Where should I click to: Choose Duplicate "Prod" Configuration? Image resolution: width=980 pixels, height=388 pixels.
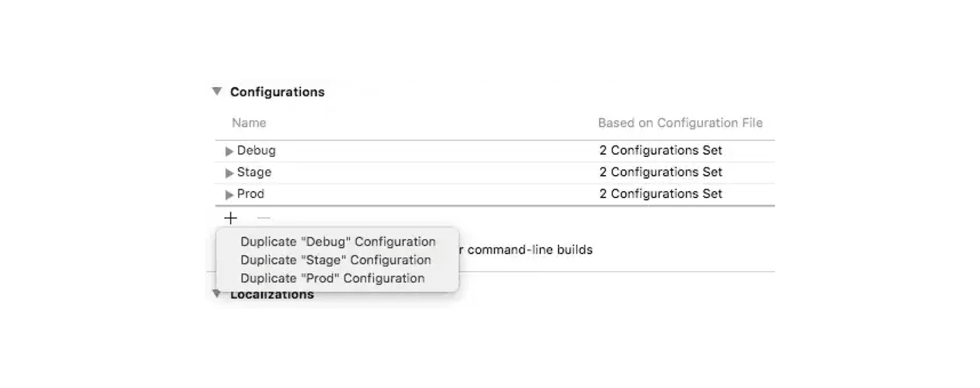click(332, 278)
